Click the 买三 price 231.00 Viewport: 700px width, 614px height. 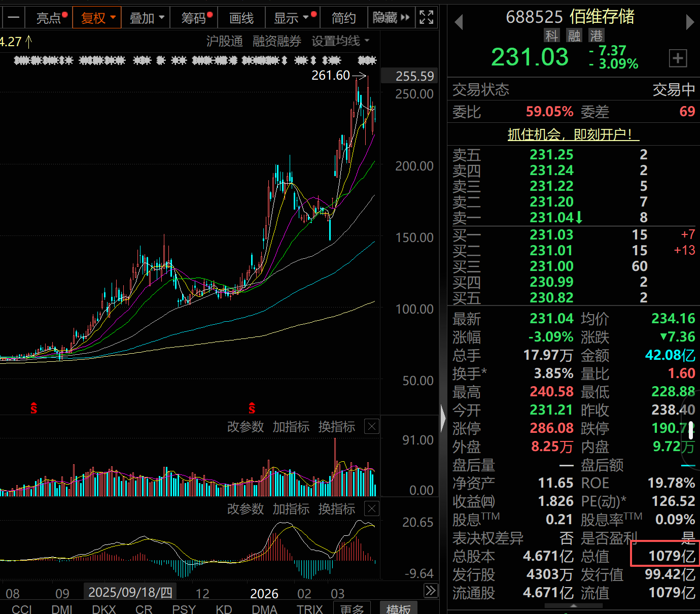click(551, 266)
